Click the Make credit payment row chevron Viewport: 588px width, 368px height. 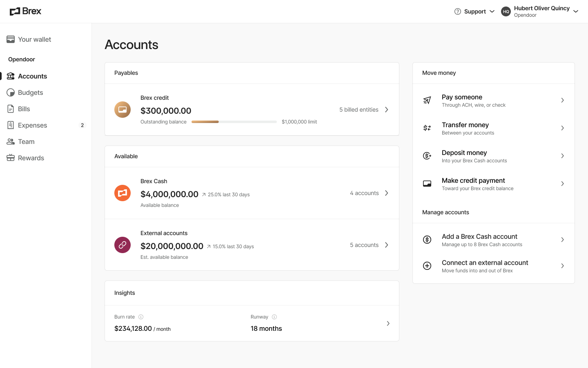tap(562, 184)
